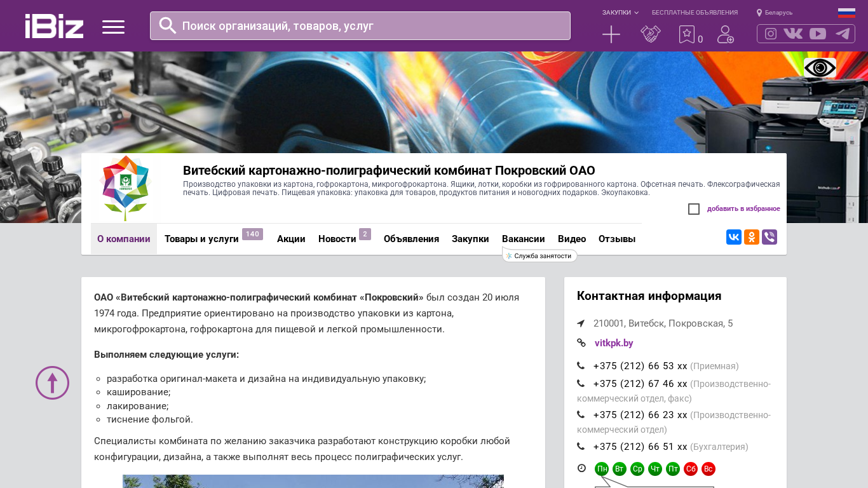Image resolution: width=868 pixels, height=488 pixels.
Task: Switch language with the Russian flag
Action: (846, 13)
